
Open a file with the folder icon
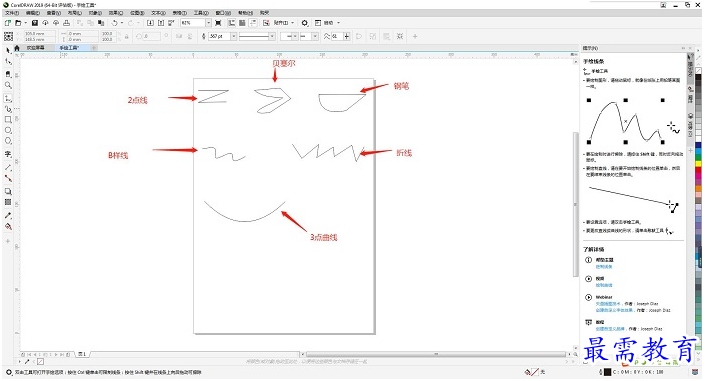[18, 22]
